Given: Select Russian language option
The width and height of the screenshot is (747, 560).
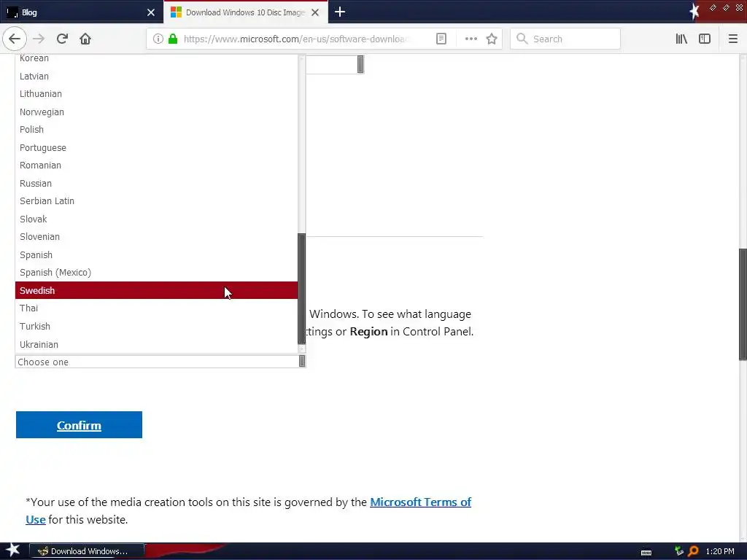Looking at the screenshot, I should click(x=157, y=183).
